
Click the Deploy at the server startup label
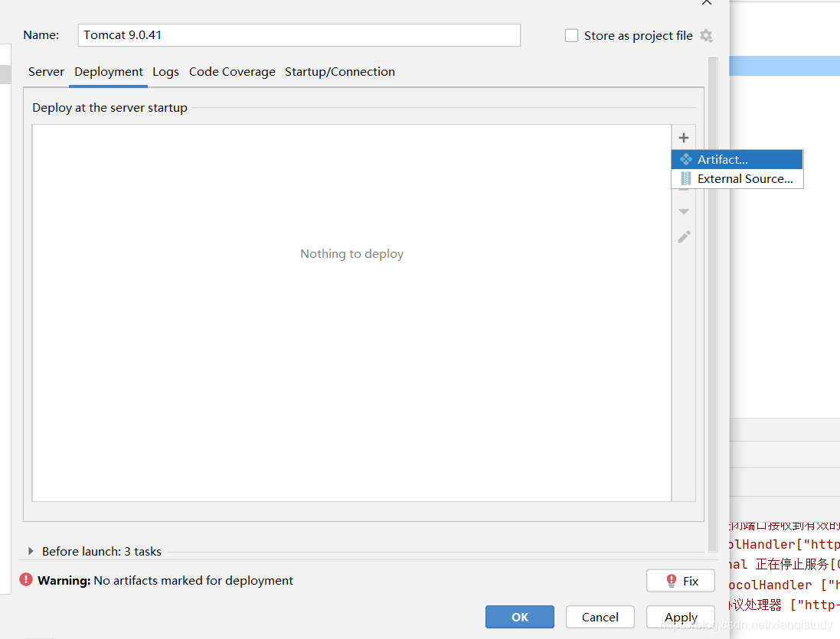[x=109, y=108]
